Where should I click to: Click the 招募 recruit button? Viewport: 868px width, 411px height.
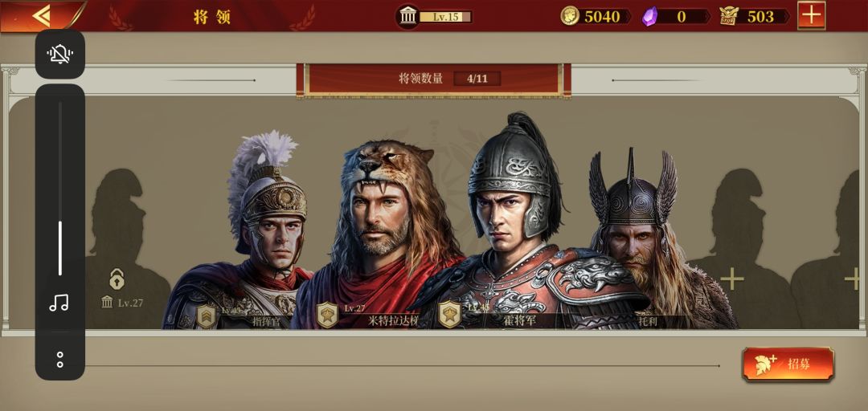[x=788, y=364]
